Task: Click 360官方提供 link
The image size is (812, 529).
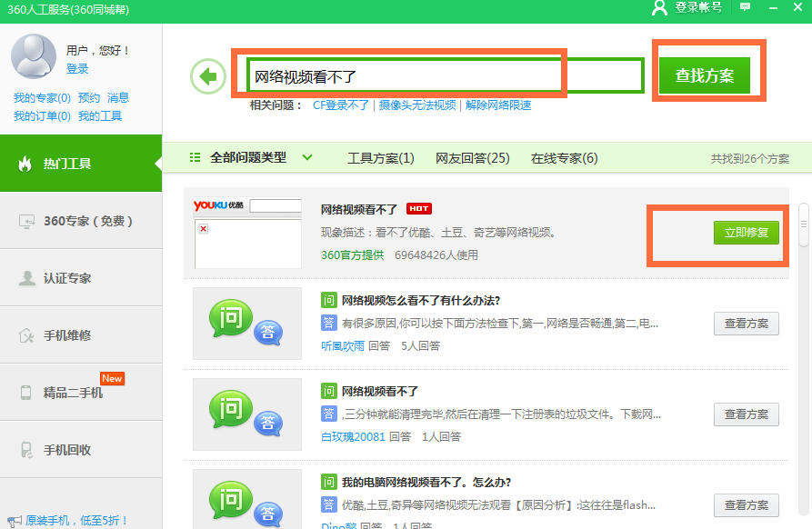Action: (x=353, y=255)
